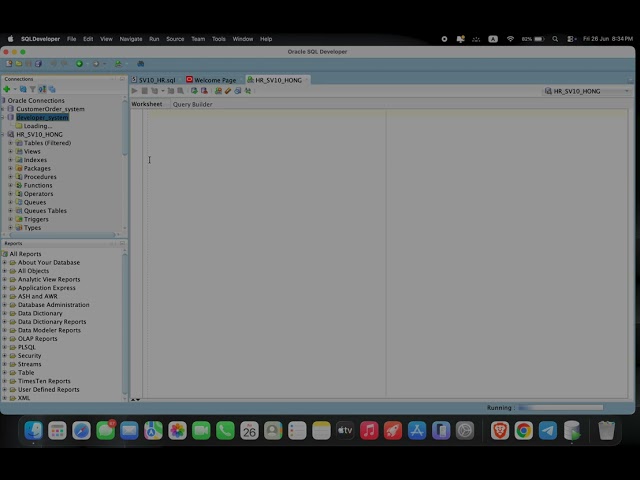The width and height of the screenshot is (640, 480).
Task: Click the Reports panel vertical scrollbar
Action: [124, 322]
